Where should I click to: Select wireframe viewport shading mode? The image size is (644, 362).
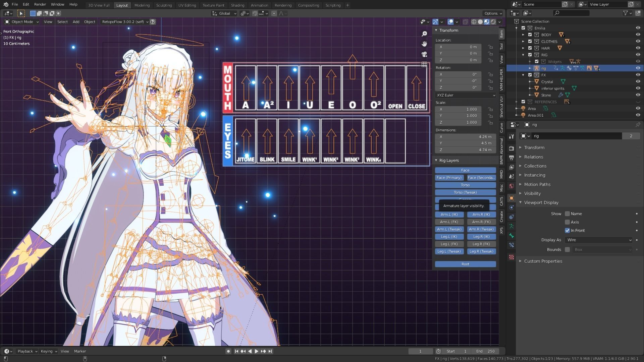474,22
